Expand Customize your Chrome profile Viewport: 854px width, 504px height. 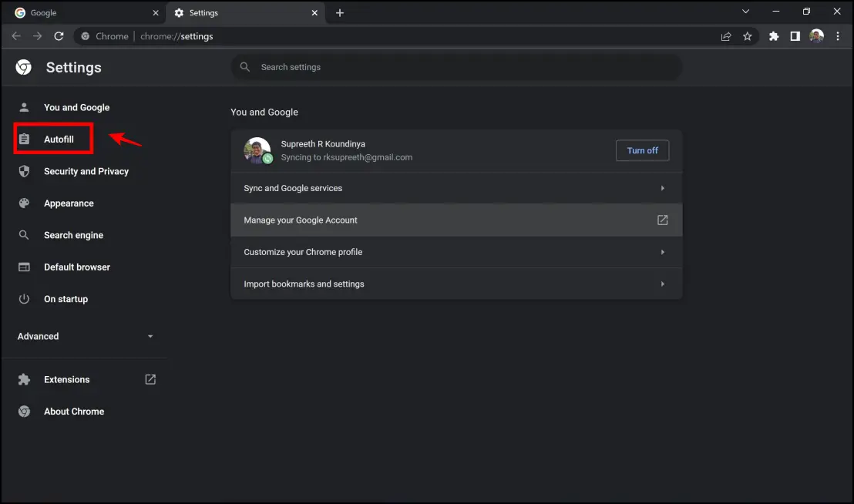click(456, 252)
